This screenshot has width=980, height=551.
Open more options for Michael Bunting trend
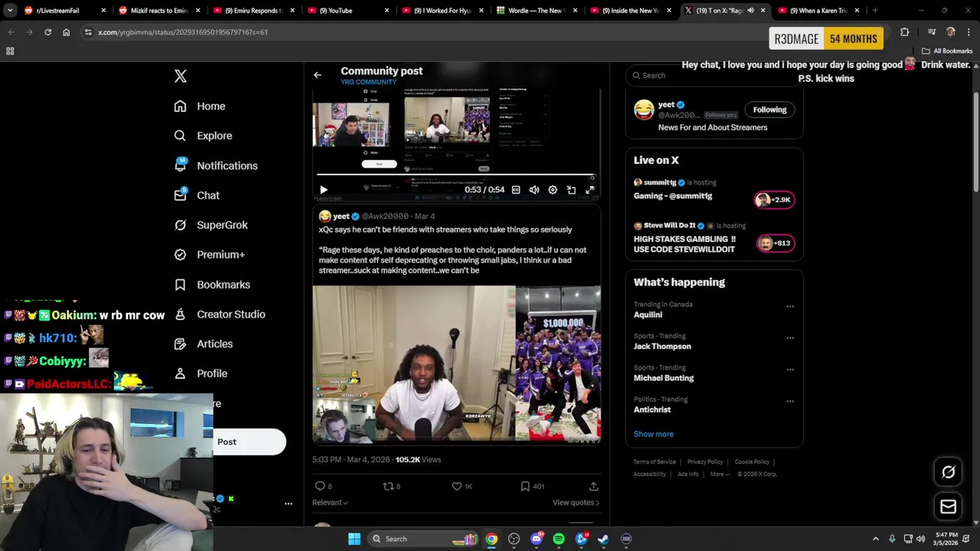click(x=790, y=370)
